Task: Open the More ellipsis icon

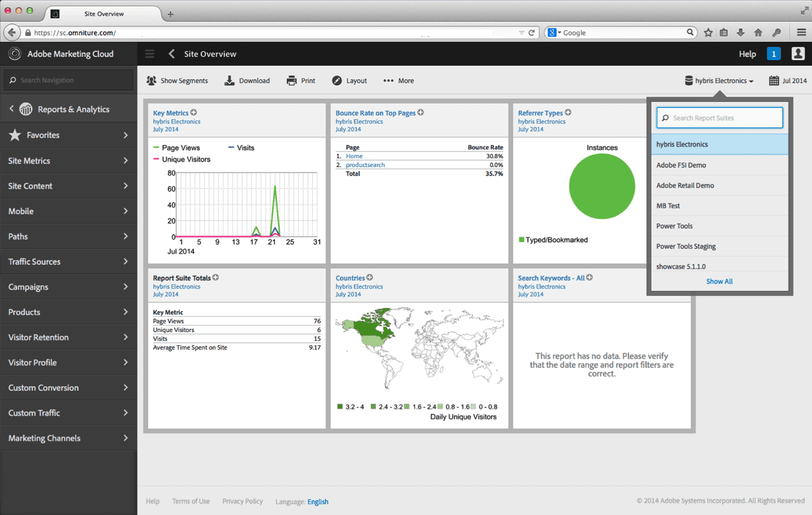Action: click(388, 80)
